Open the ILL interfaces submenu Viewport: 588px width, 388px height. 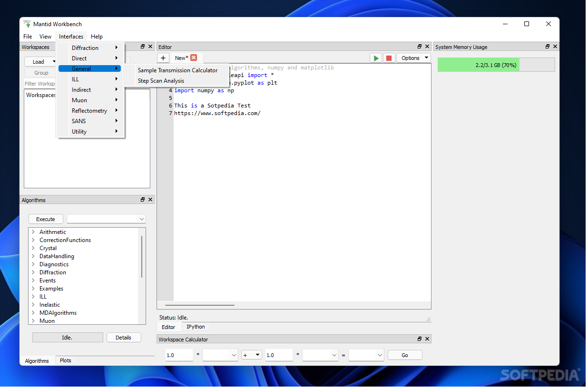[90, 79]
